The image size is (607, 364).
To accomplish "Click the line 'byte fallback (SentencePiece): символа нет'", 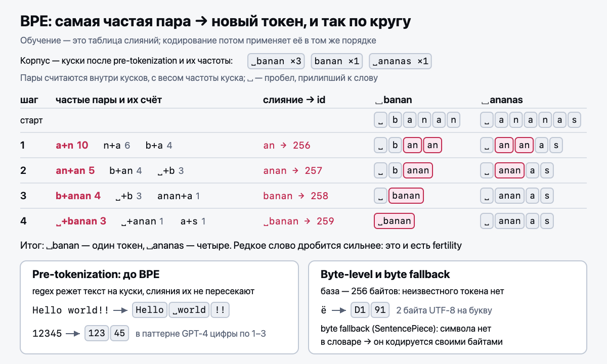I will [406, 329].
